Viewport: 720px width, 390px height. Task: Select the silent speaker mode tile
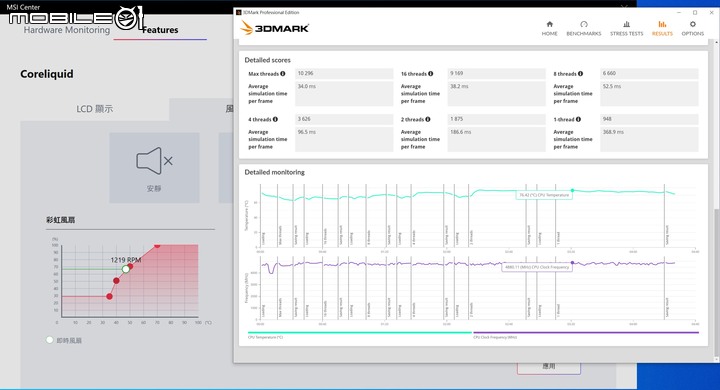(x=154, y=168)
